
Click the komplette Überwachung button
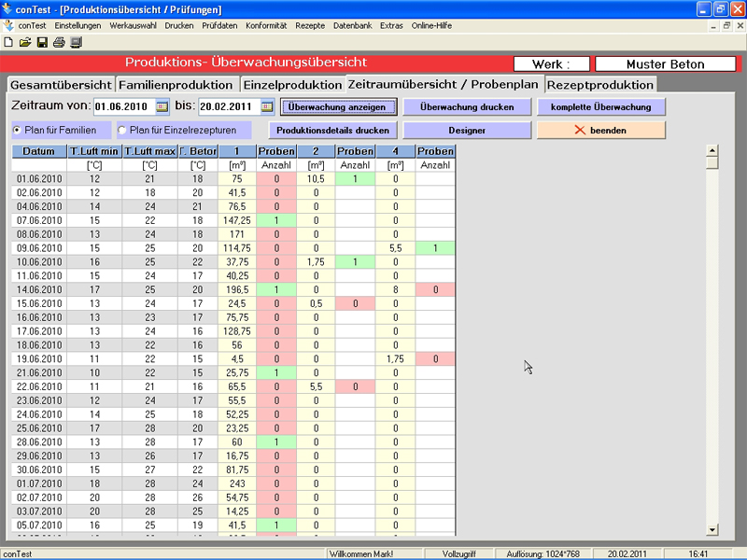click(600, 106)
